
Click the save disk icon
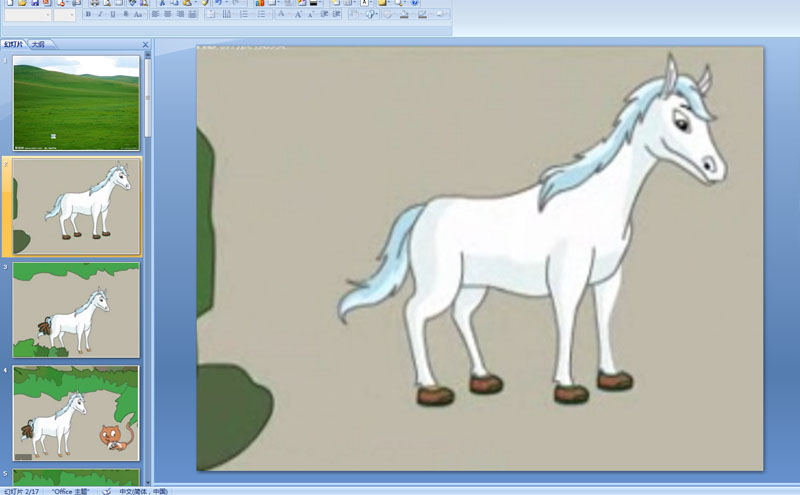(x=35, y=3)
